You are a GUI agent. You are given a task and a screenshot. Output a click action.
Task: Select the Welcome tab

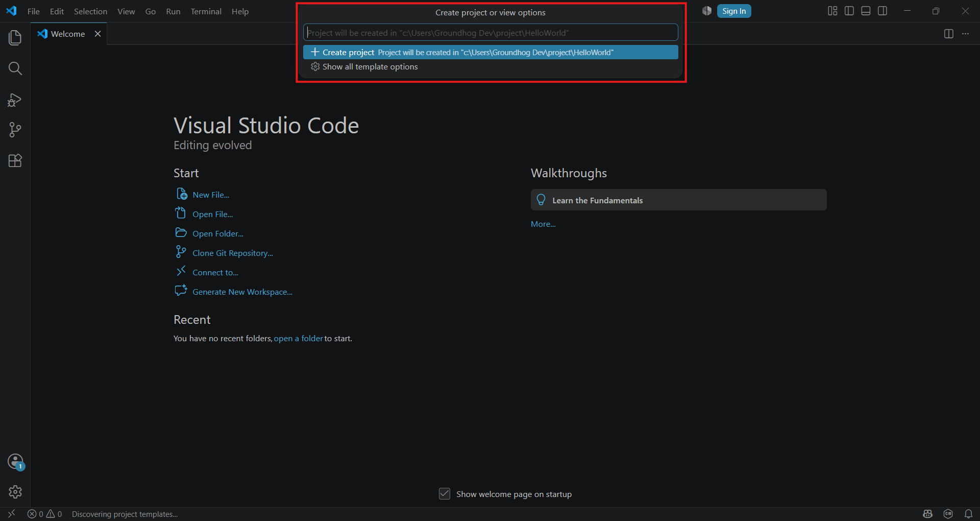pyautogui.click(x=68, y=34)
